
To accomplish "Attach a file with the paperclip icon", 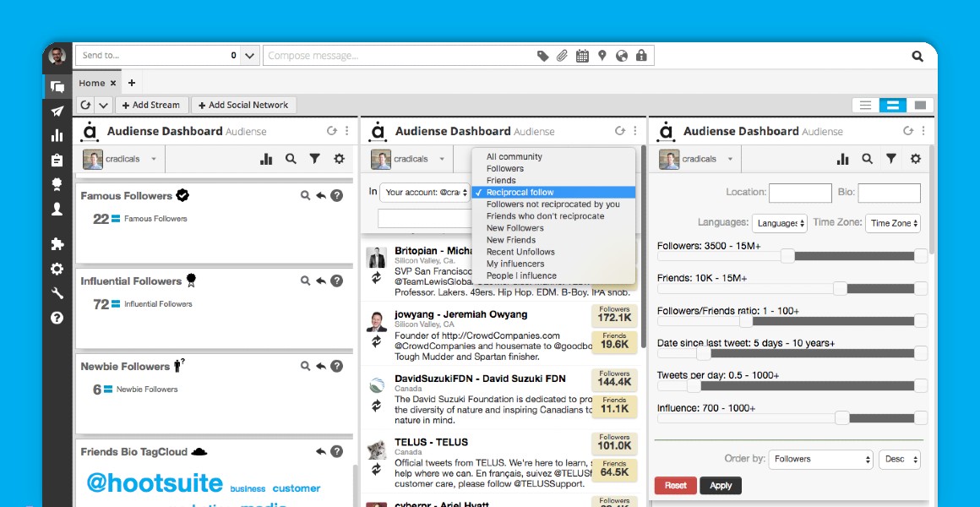I will 562,56.
